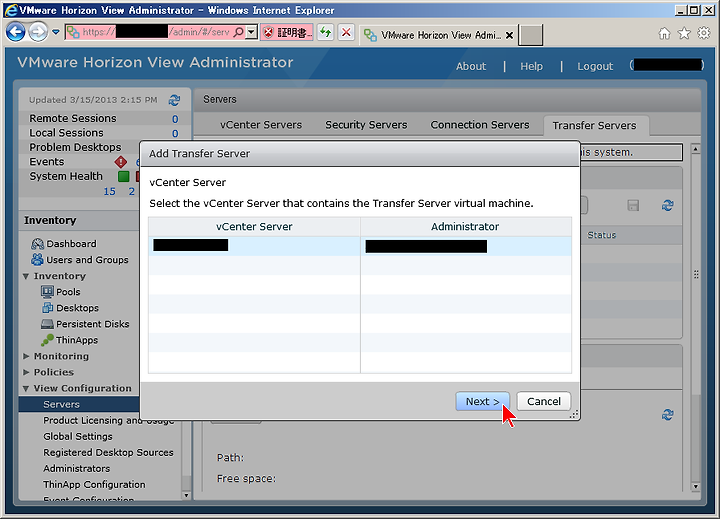
Task: Click the address bar search icon
Action: tap(238, 32)
